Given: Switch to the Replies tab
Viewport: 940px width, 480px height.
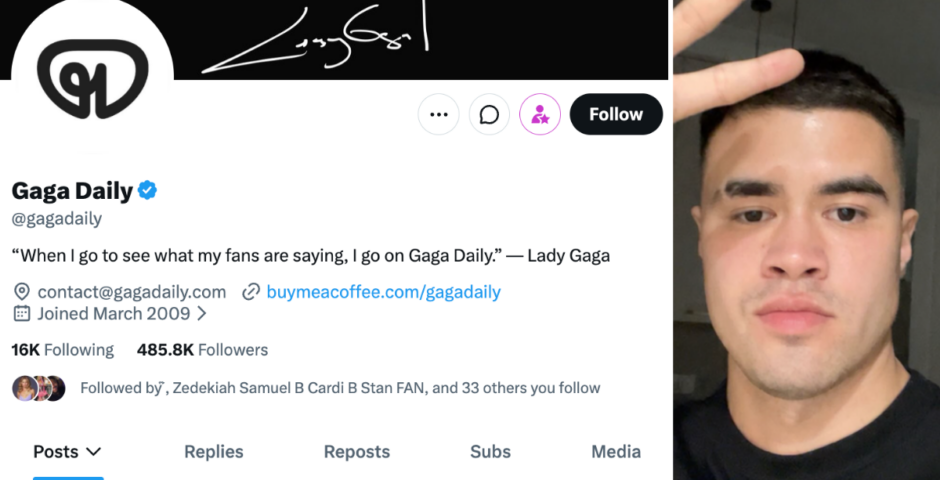Looking at the screenshot, I should tap(213, 451).
